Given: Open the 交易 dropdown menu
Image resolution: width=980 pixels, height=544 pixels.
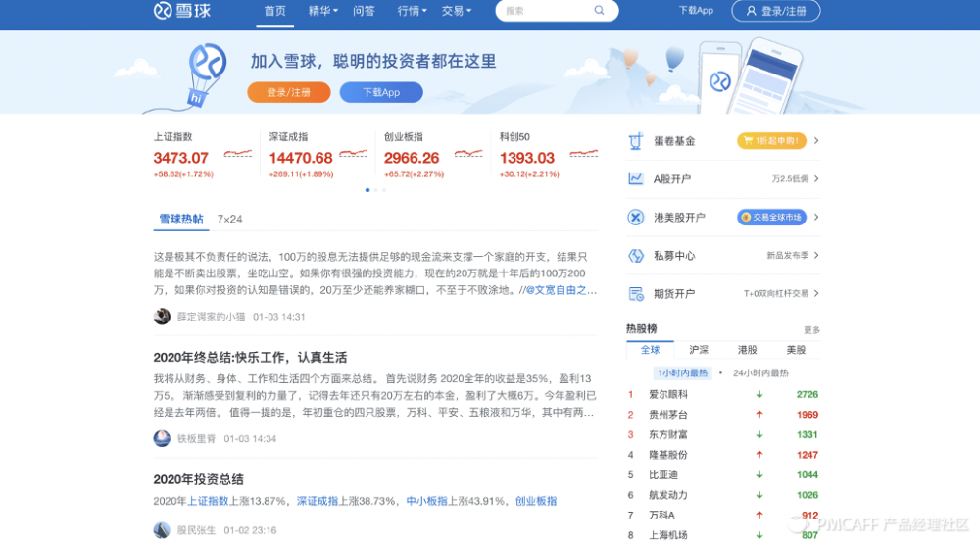Looking at the screenshot, I should [x=457, y=11].
